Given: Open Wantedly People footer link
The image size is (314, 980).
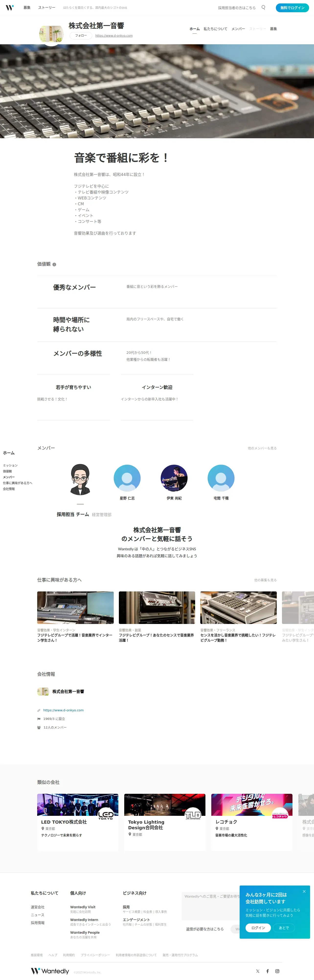Looking at the screenshot, I should [x=85, y=933].
